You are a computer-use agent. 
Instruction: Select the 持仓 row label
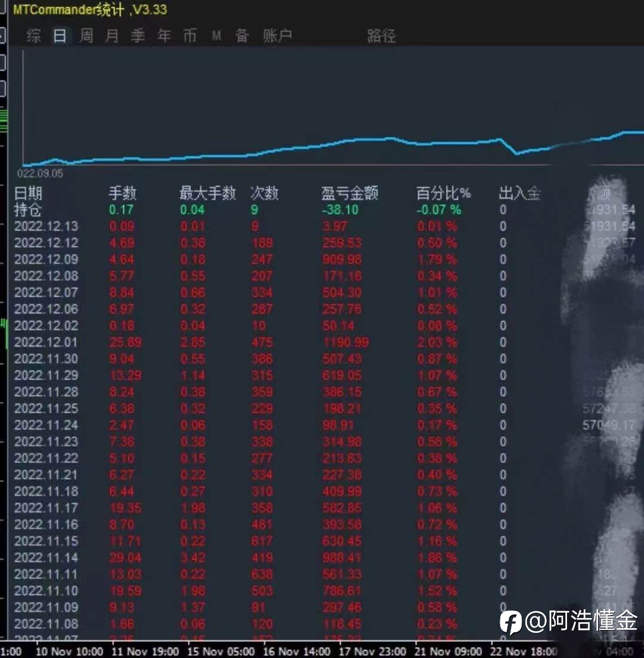coord(27,209)
